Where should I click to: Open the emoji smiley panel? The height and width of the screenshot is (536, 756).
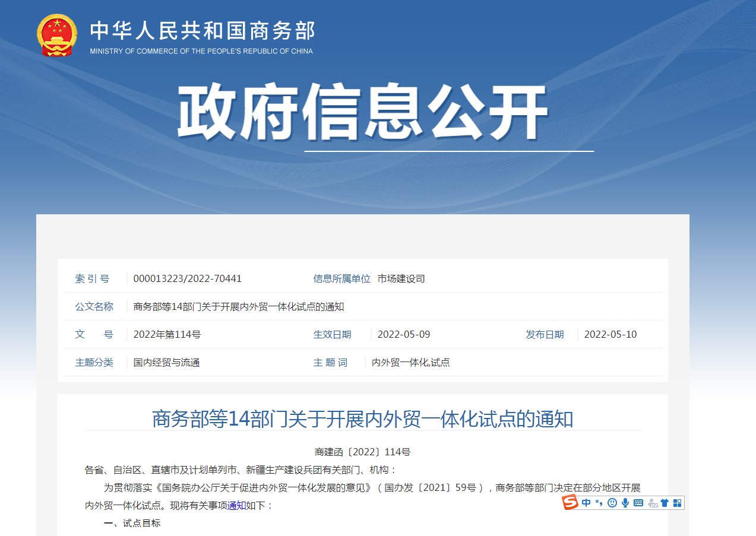tap(612, 503)
